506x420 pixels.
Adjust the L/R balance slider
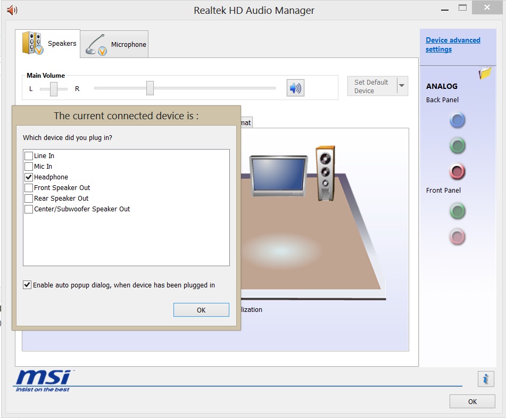coord(54,89)
